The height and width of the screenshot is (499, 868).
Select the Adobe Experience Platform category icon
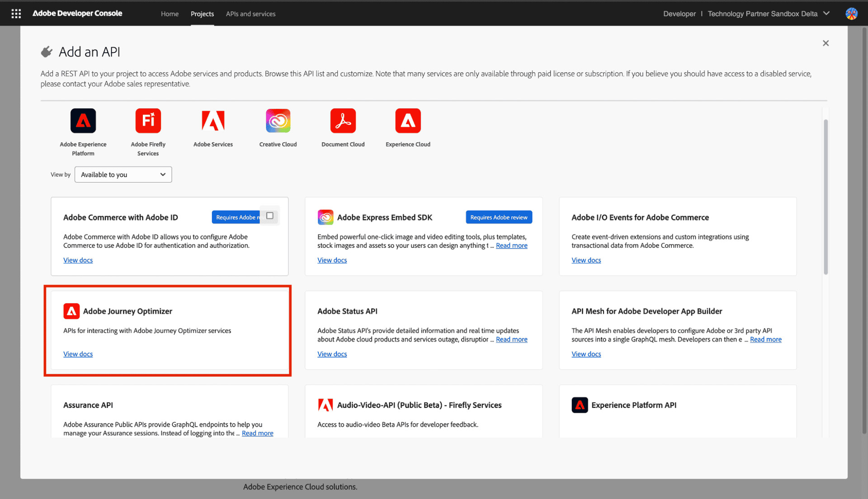point(83,121)
